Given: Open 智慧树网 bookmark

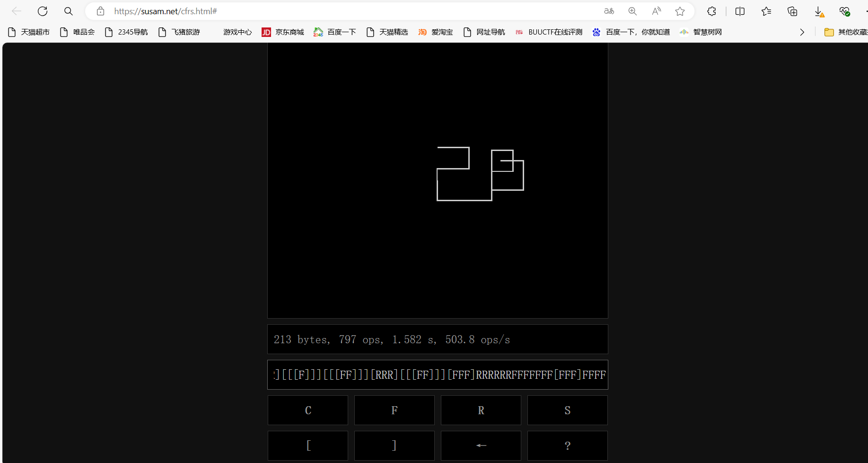Looking at the screenshot, I should 701,32.
